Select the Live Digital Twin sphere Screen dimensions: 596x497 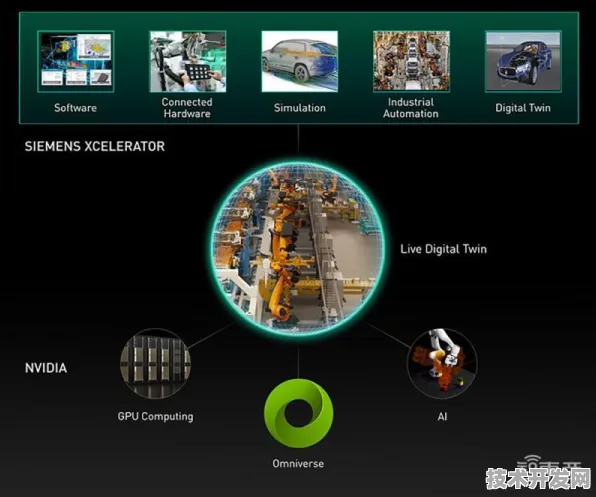click(298, 248)
